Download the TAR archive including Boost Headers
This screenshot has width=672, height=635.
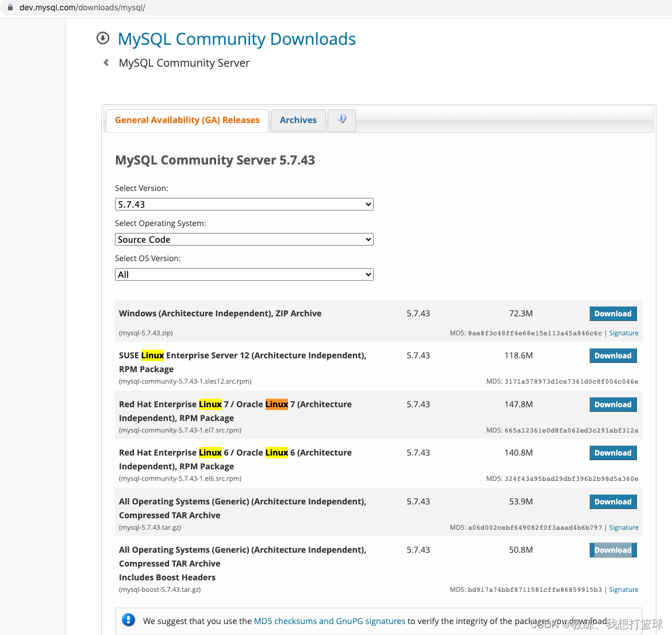(613, 550)
